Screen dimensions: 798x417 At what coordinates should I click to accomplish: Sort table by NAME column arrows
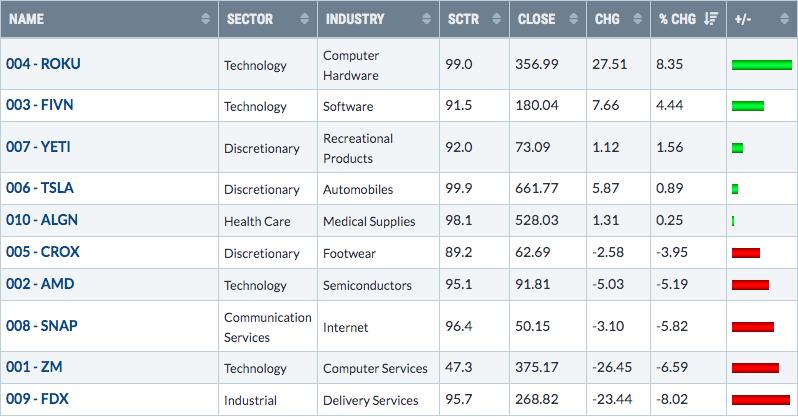click(206, 19)
